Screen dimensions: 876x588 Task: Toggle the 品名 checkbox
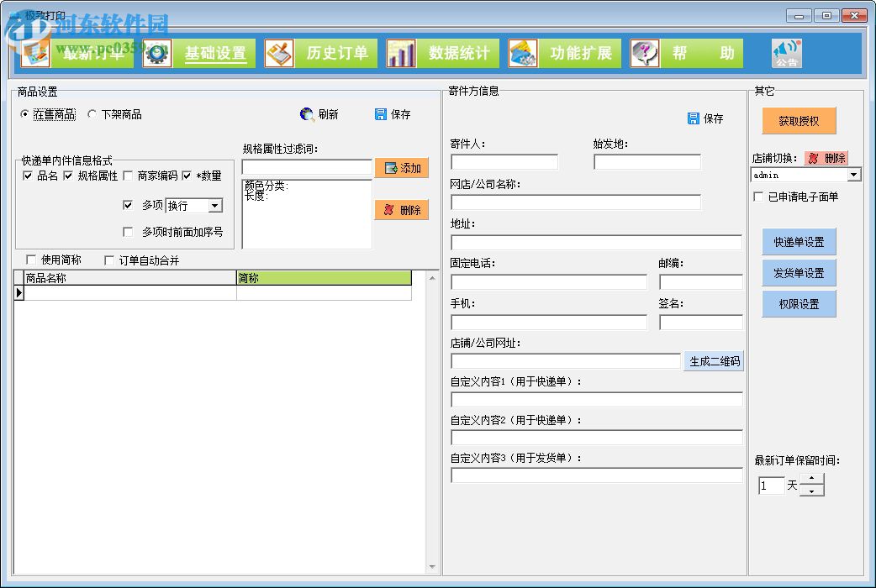pyautogui.click(x=28, y=176)
